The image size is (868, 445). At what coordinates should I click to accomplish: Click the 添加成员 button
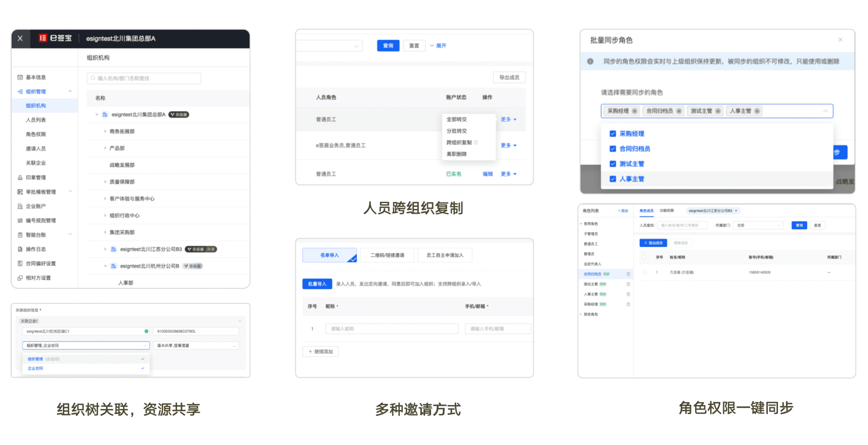(x=654, y=243)
